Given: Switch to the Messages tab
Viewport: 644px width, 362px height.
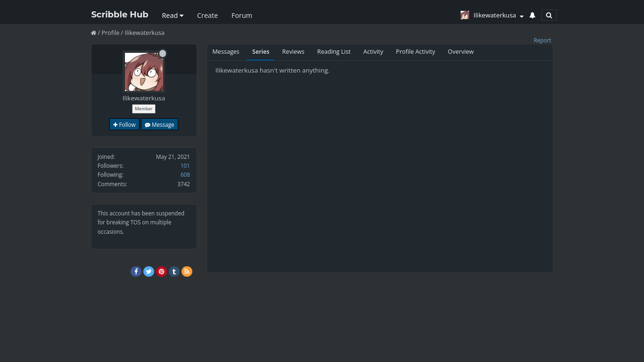Looking at the screenshot, I should click(x=226, y=52).
